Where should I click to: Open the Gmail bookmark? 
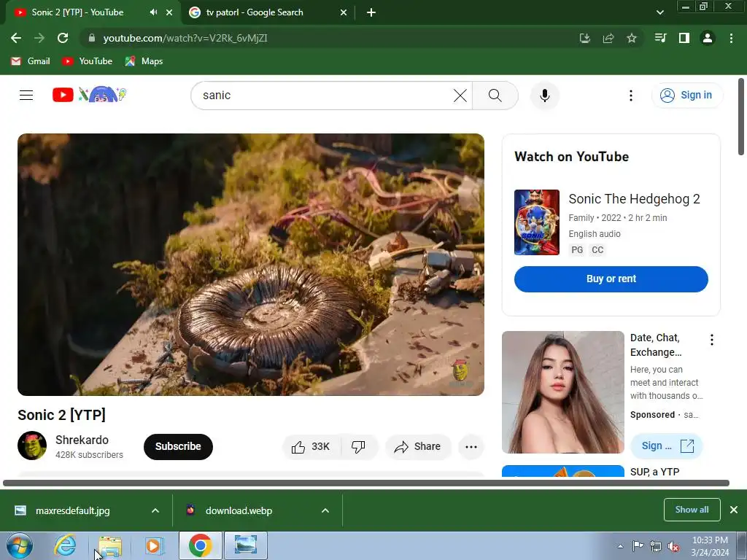coord(31,61)
